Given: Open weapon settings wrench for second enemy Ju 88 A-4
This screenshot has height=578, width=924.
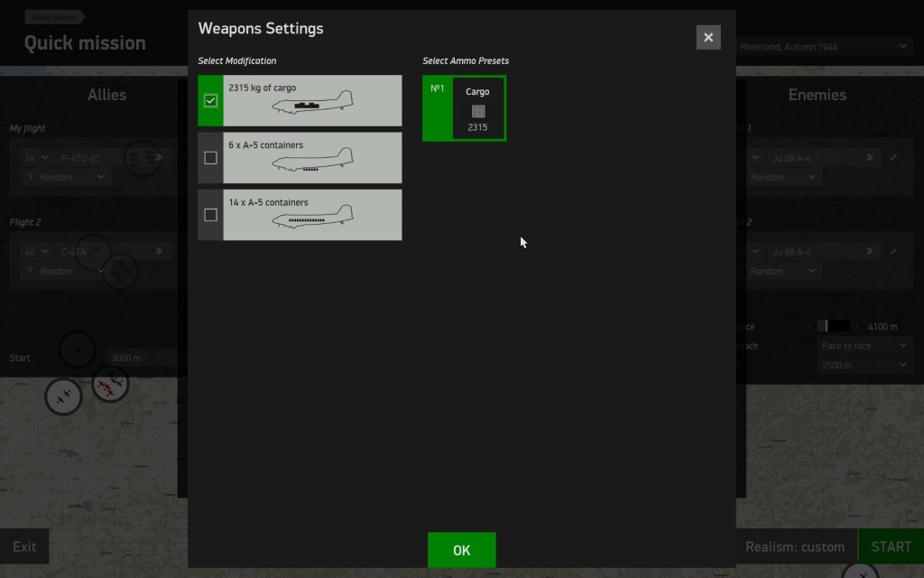Looking at the screenshot, I should pyautogui.click(x=893, y=252).
